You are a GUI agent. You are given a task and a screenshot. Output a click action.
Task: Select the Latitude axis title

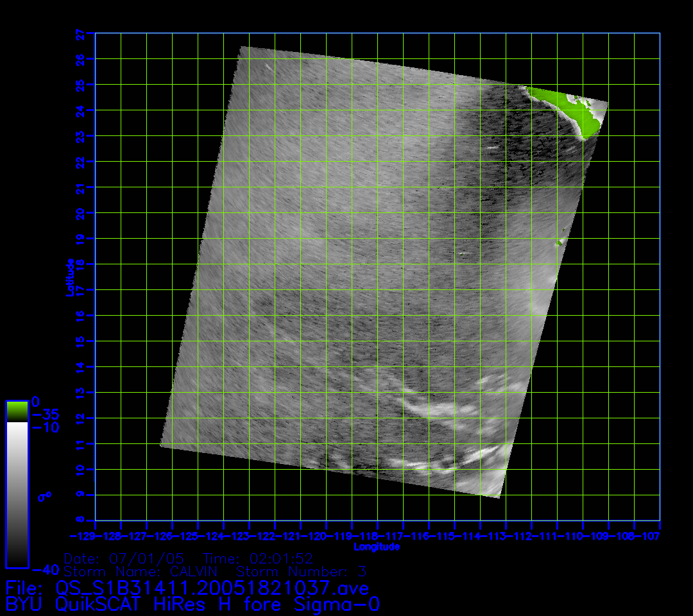click(69, 277)
